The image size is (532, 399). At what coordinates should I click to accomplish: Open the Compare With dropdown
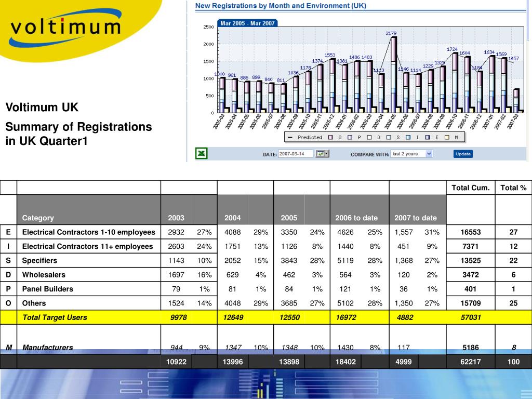[x=411, y=154]
